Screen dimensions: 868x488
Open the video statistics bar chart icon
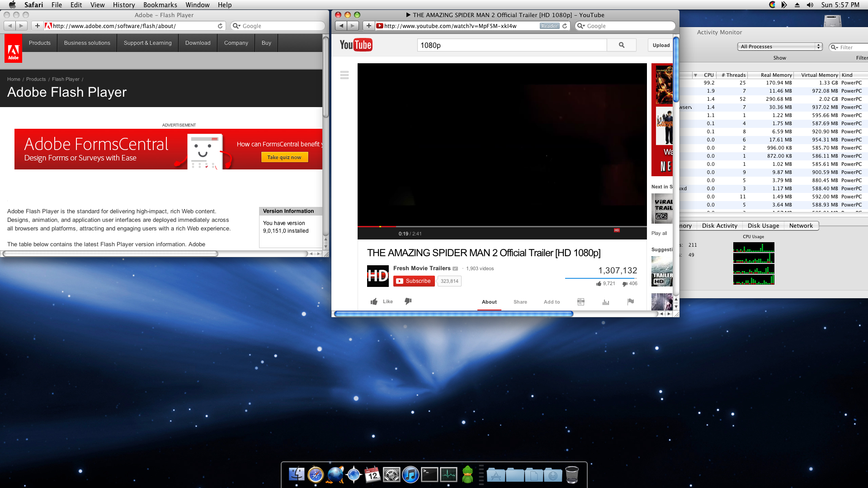pyautogui.click(x=606, y=302)
